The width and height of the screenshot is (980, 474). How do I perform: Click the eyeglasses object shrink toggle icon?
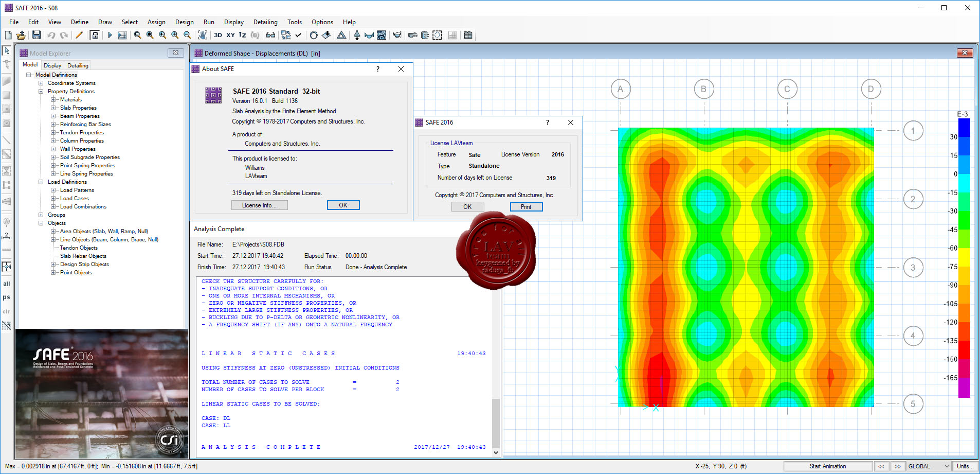270,35
